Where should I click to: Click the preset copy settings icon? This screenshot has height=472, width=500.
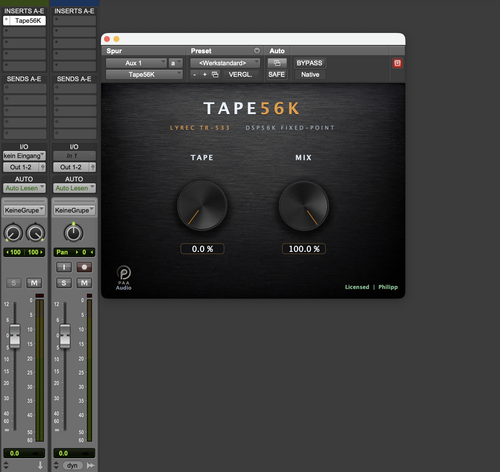[x=215, y=74]
